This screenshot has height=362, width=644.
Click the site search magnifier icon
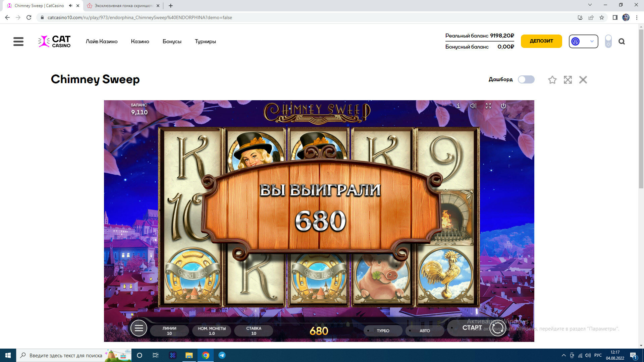coord(622,42)
